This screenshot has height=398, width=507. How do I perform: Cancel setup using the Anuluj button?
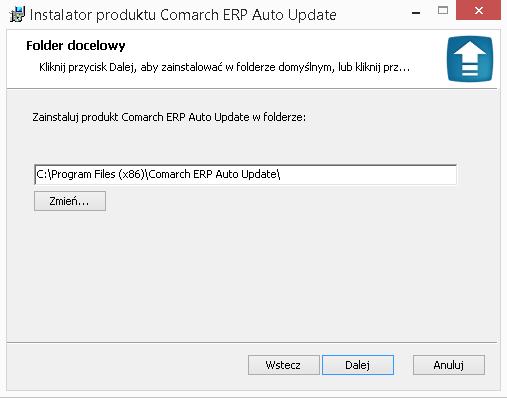pos(449,365)
